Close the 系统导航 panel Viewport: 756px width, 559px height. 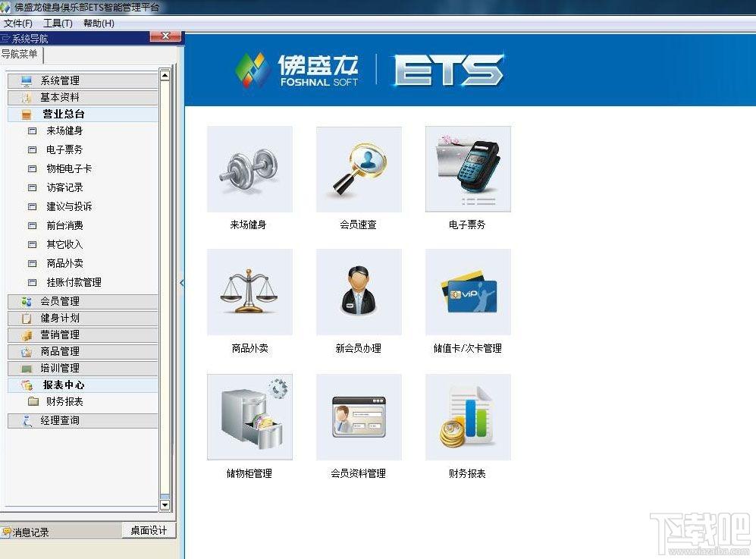[165, 36]
